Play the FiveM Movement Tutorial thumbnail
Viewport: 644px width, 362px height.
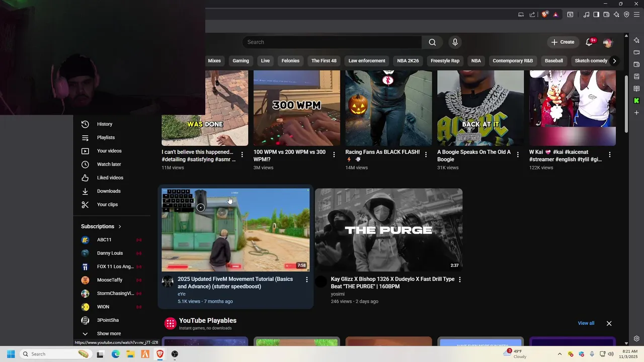click(235, 230)
